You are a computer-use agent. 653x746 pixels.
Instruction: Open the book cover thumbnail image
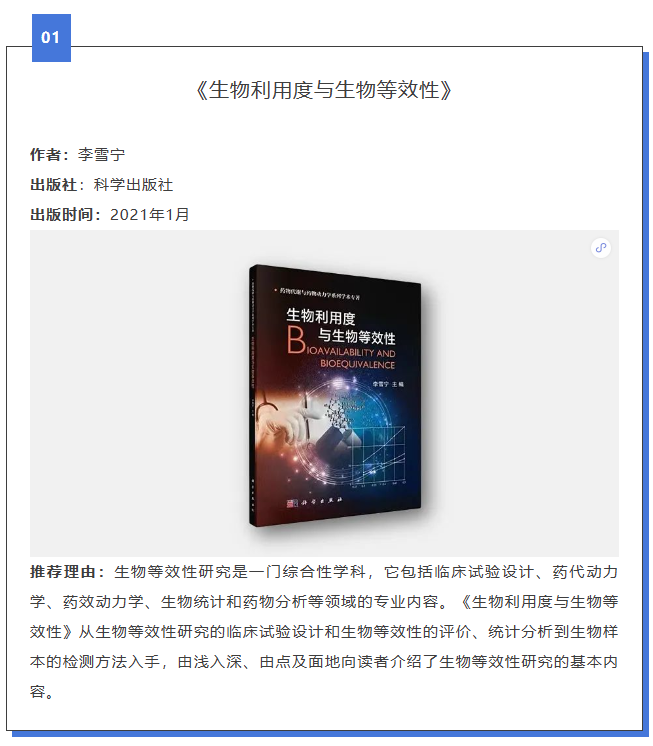coord(335,395)
